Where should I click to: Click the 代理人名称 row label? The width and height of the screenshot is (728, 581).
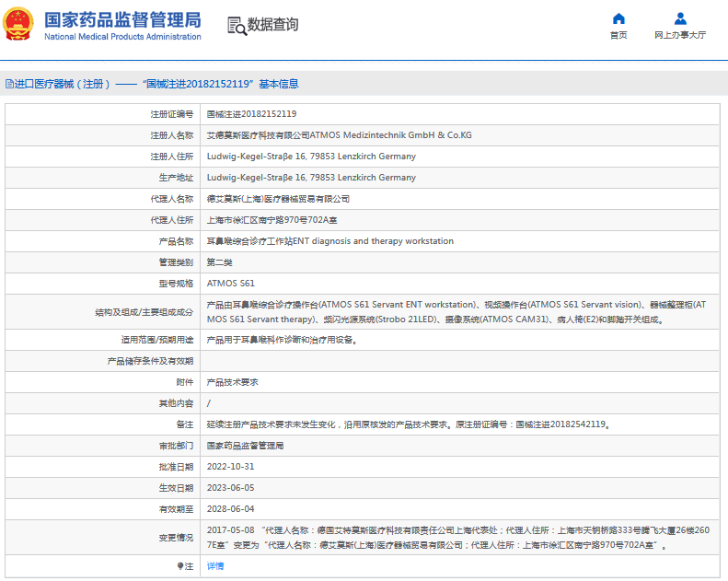172,199
